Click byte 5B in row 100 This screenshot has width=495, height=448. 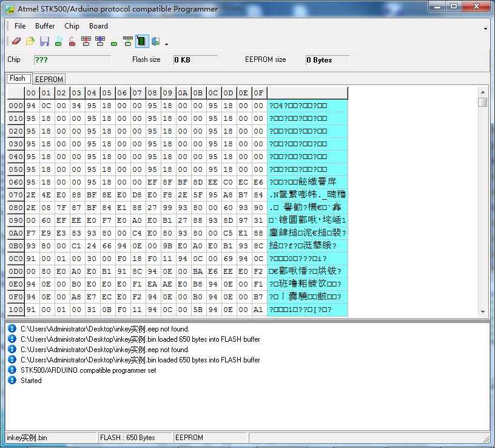pyautogui.click(x=198, y=310)
